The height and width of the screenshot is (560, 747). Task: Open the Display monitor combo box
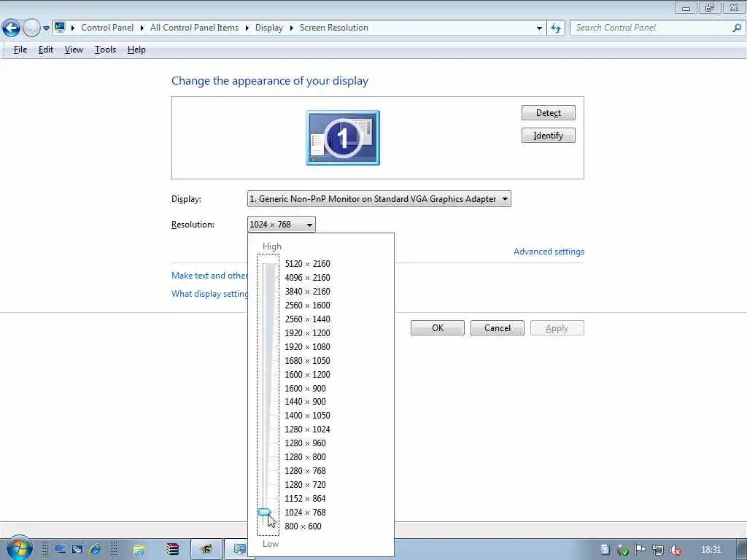[x=379, y=199]
